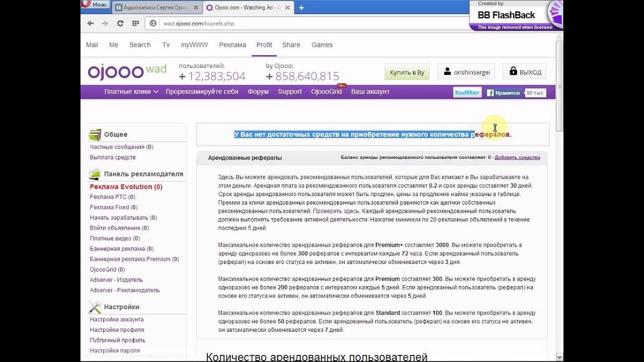
Task: Click the browser back arrow
Action: pyautogui.click(x=91, y=23)
